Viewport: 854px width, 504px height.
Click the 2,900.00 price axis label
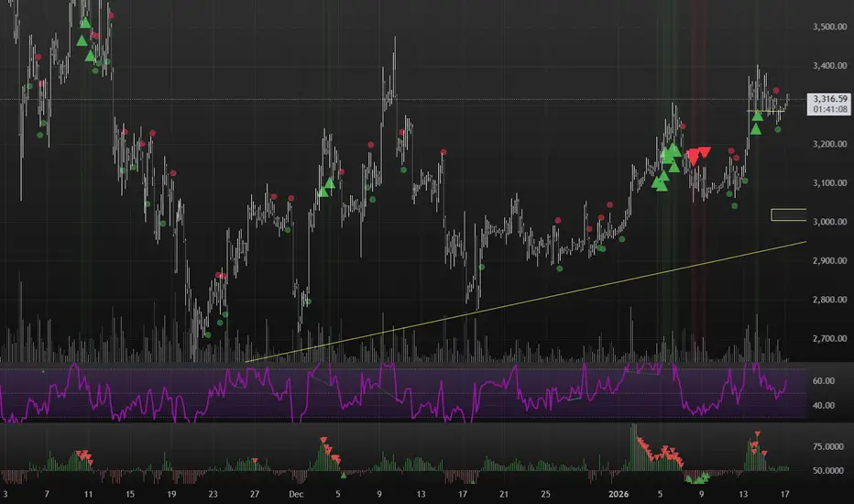click(x=829, y=260)
